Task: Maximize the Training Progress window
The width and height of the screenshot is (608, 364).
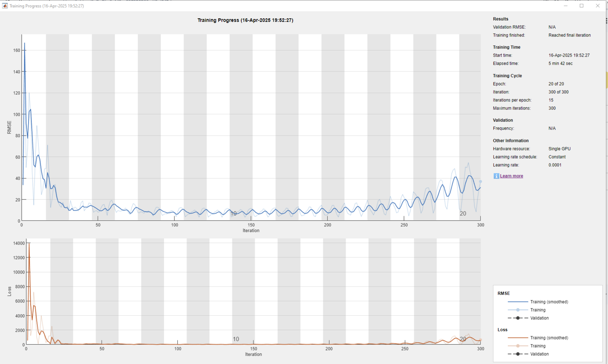Action: tap(581, 6)
